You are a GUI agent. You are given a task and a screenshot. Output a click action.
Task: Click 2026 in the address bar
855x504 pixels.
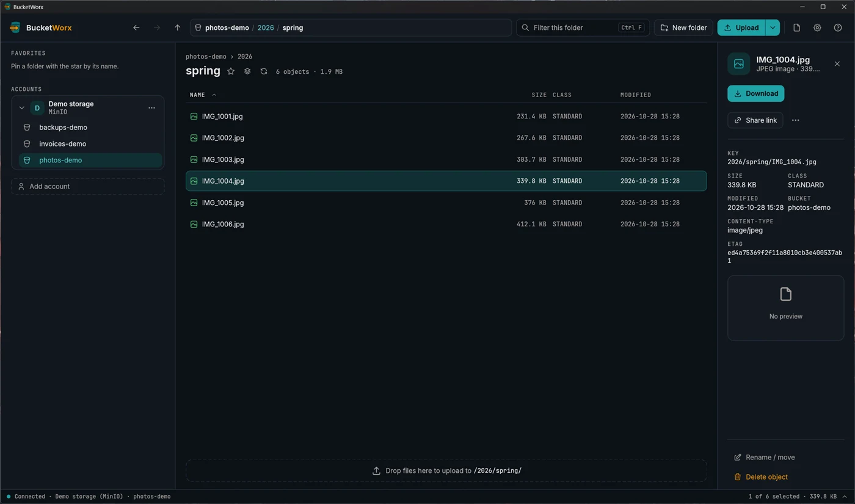coord(266,27)
